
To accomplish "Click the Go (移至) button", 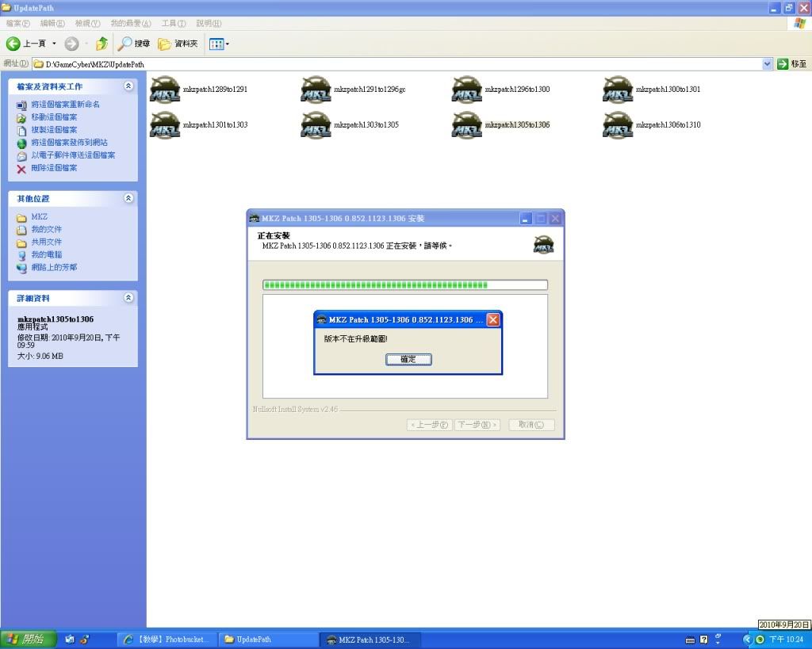I will click(x=792, y=64).
